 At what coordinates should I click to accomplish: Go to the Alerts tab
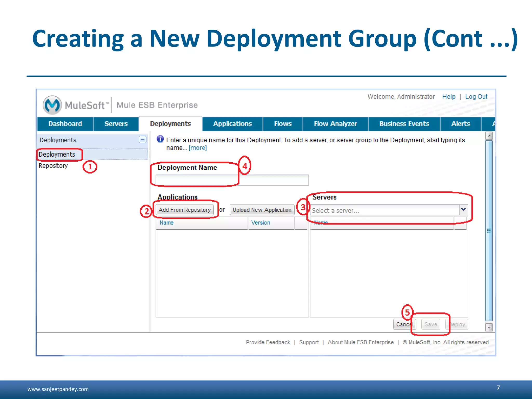[x=460, y=124]
